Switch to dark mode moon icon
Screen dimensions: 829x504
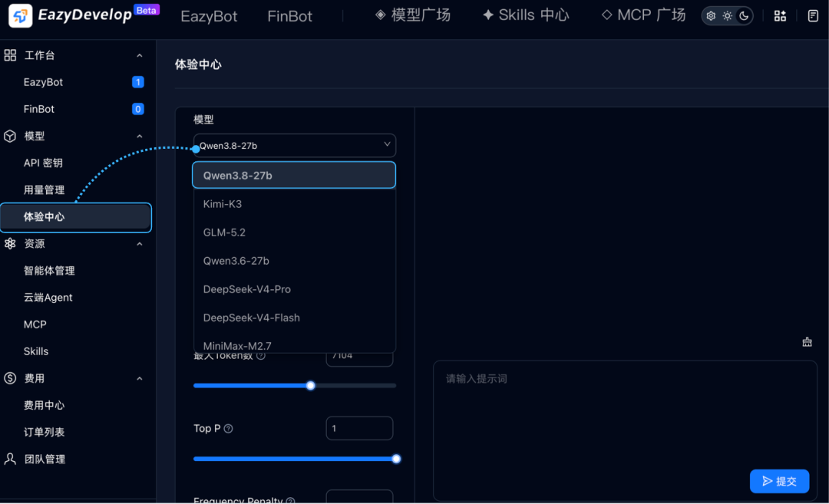pyautogui.click(x=744, y=16)
